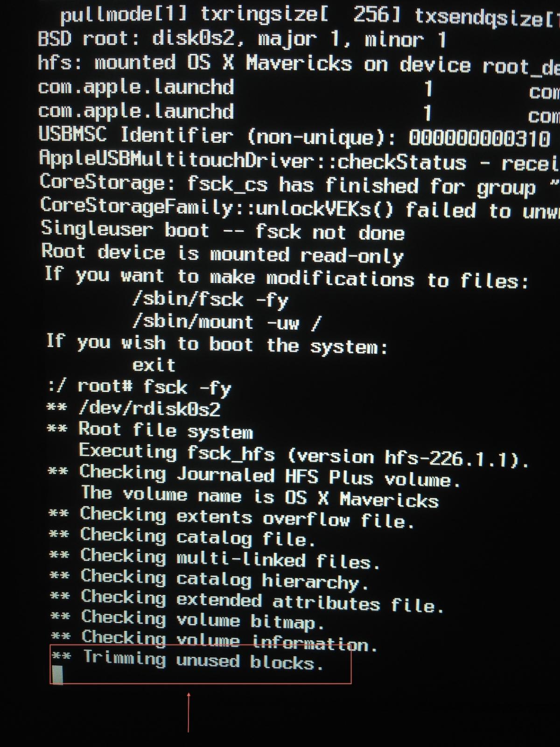Select the 'hfs: mounted OS X Mavericks' line
Image resolution: width=560 pixels, height=747 pixels.
[299, 64]
